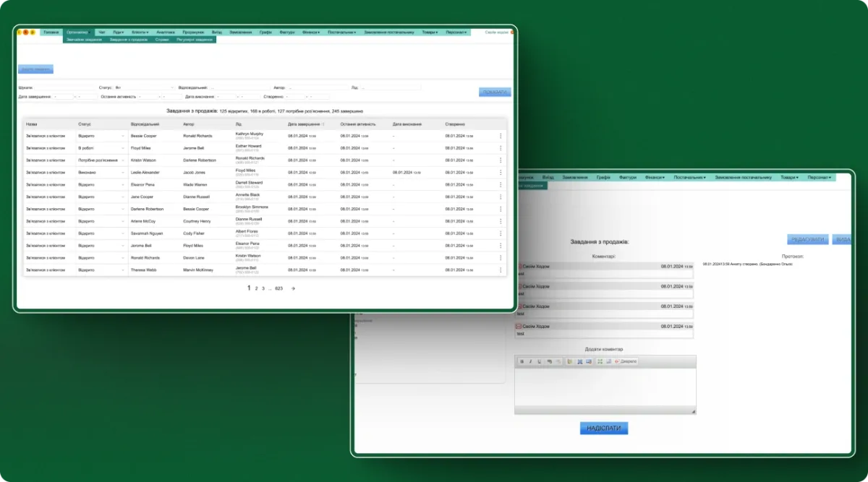Click the Джерело source button in editor
The height and width of the screenshot is (482, 868).
[626, 361]
